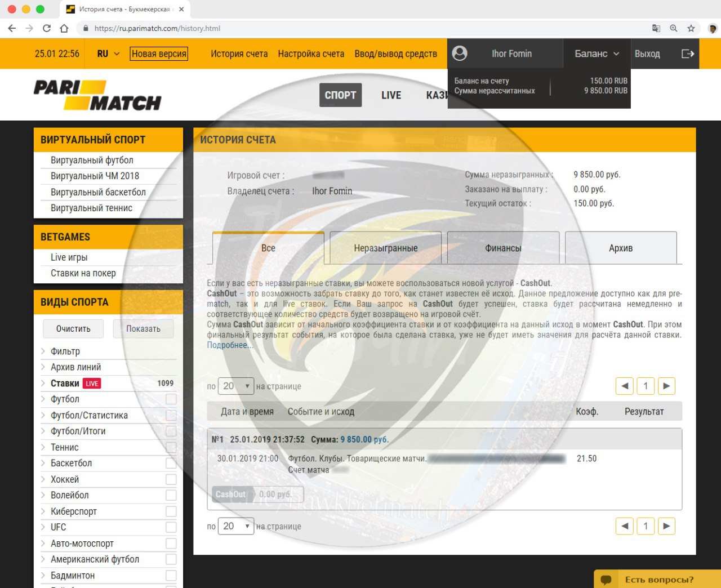Image resolution: width=721 pixels, height=588 pixels.
Task: Click the browser translate page icon
Action: [x=656, y=28]
